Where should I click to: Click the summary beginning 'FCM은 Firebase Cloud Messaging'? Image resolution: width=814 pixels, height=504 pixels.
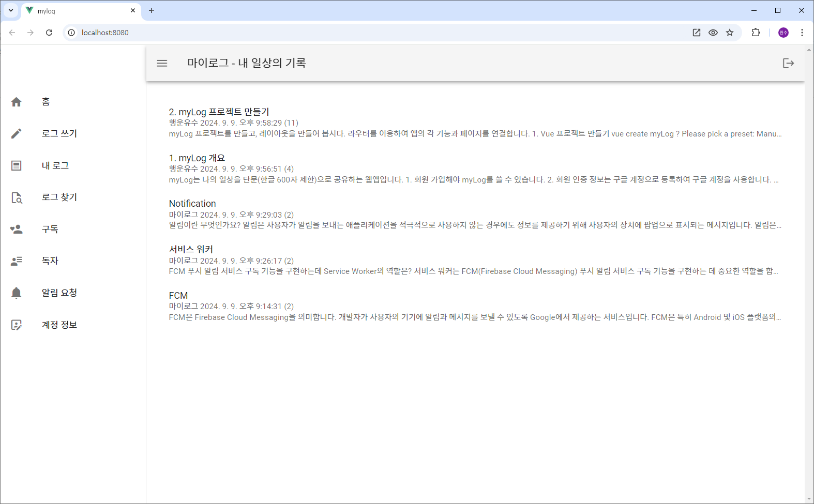[x=475, y=317]
